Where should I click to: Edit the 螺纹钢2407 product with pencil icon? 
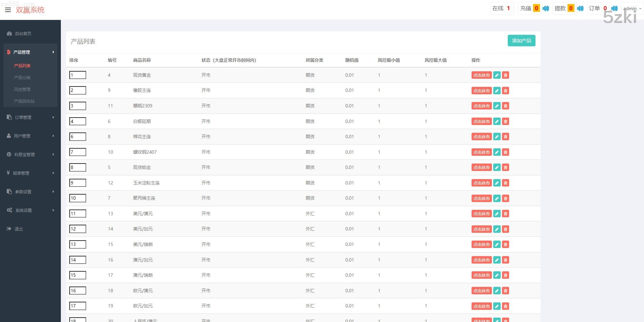click(x=497, y=152)
